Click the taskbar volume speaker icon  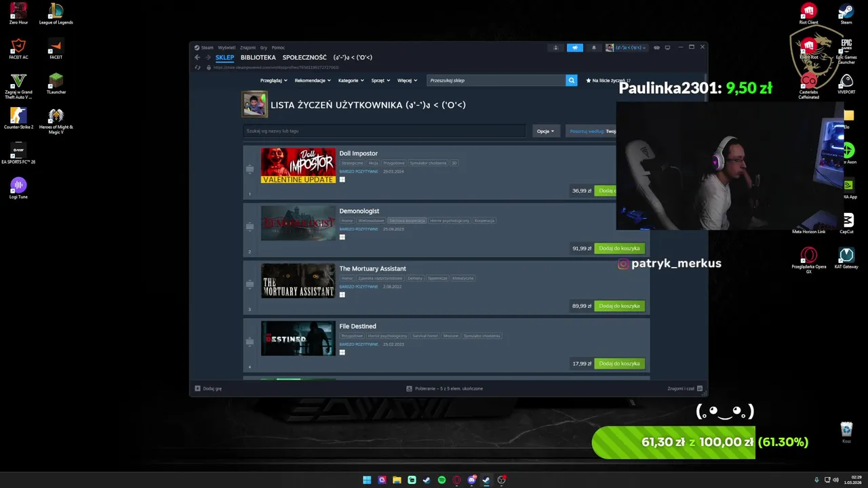(835, 480)
